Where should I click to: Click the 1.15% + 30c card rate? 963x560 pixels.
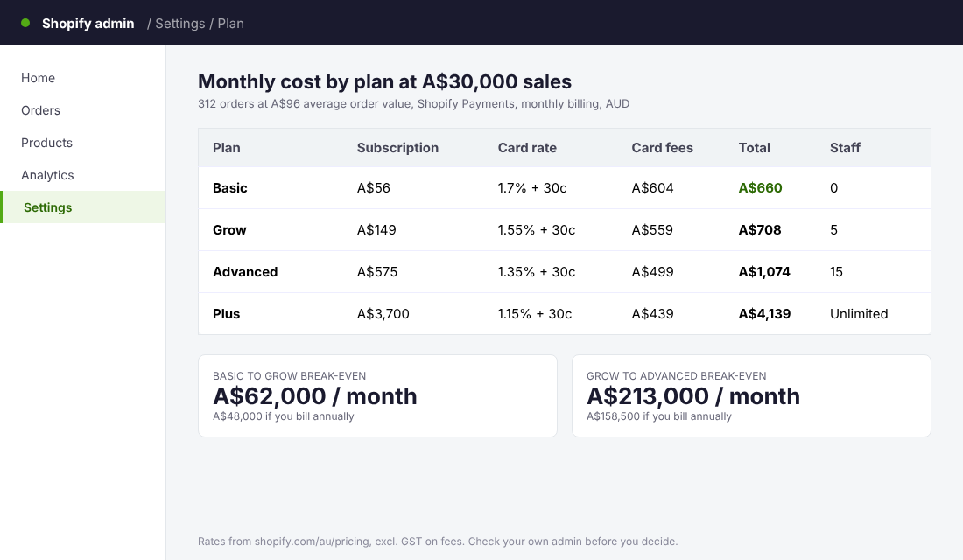[x=534, y=314]
